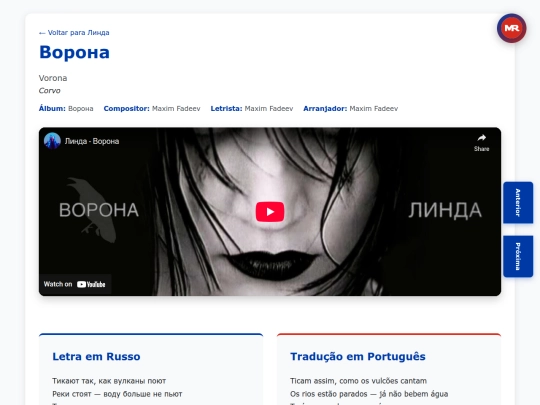
Task: Click line Ticam assim, como os vulcões cantam
Action: pyautogui.click(x=359, y=381)
